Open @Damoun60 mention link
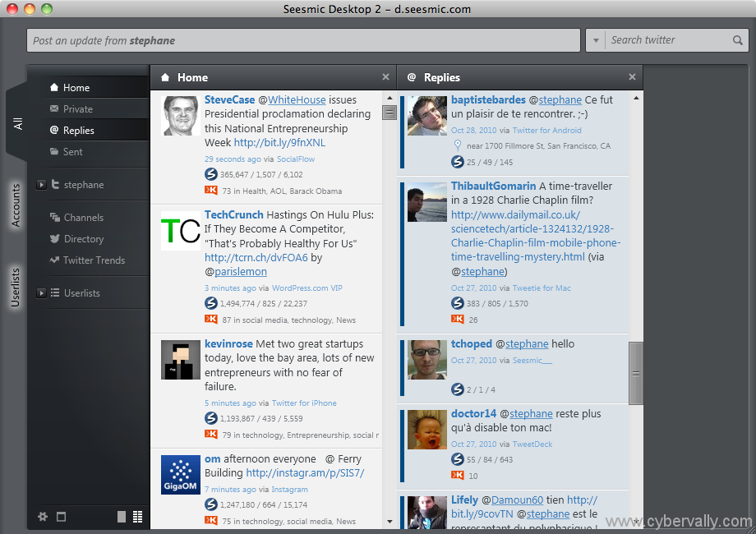The width and height of the screenshot is (756, 534). click(x=517, y=499)
